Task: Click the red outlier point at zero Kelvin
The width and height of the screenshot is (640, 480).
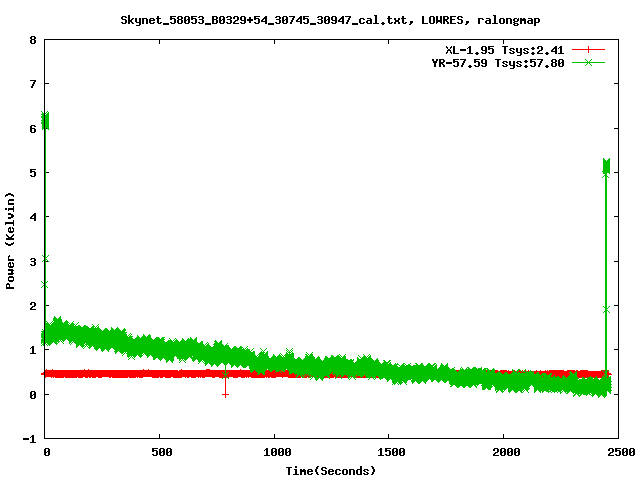Action: pyautogui.click(x=225, y=394)
